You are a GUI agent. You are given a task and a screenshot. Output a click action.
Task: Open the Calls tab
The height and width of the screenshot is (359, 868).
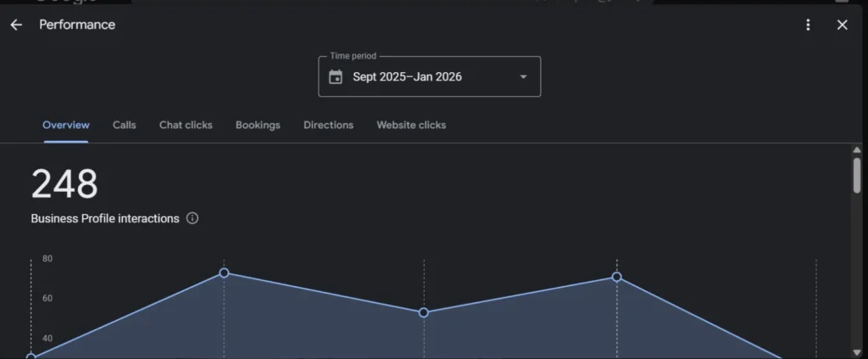coord(125,125)
